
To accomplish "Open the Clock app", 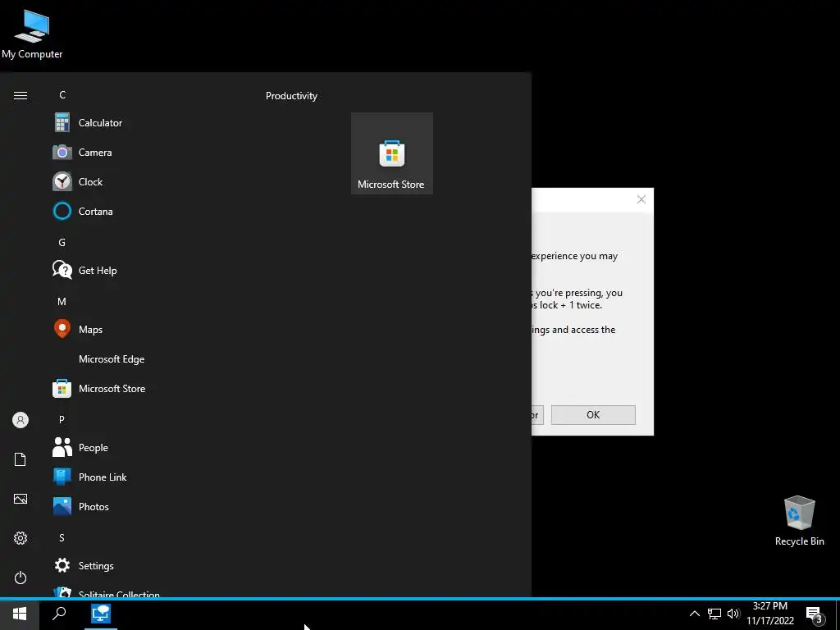I will [x=90, y=181].
